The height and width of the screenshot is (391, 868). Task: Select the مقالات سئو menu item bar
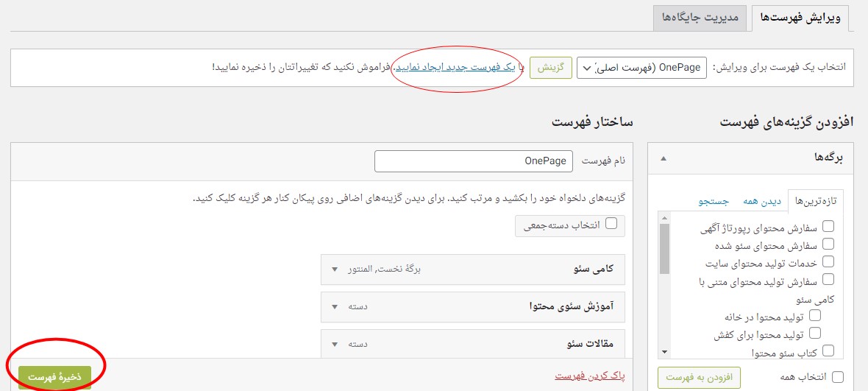[x=473, y=343]
